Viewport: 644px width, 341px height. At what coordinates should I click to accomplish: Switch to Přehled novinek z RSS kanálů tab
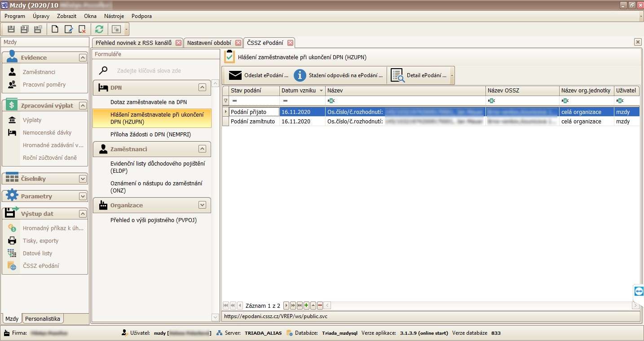133,43
